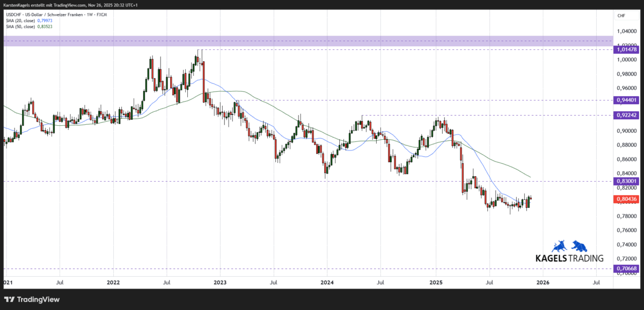Click the 0,92242 horizontal level marker

tap(626, 114)
